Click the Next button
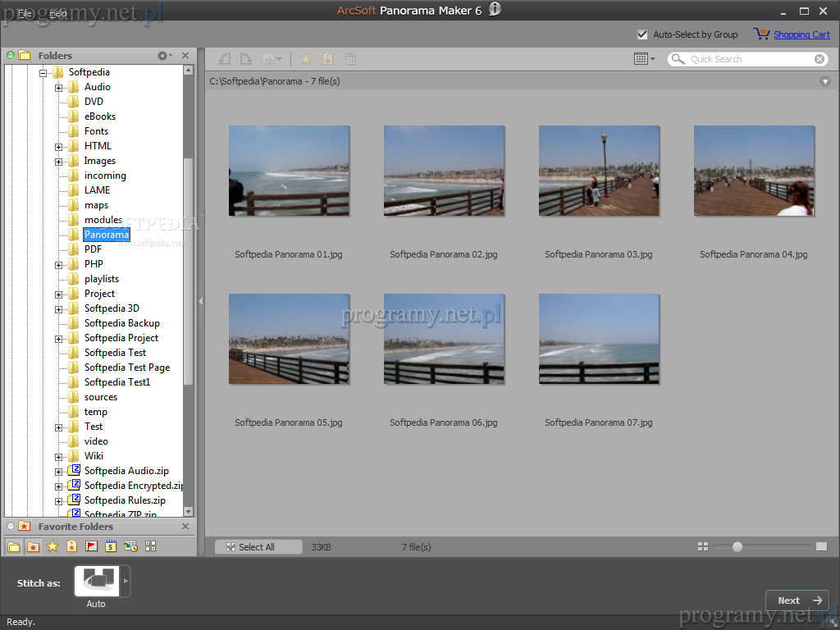 [797, 600]
